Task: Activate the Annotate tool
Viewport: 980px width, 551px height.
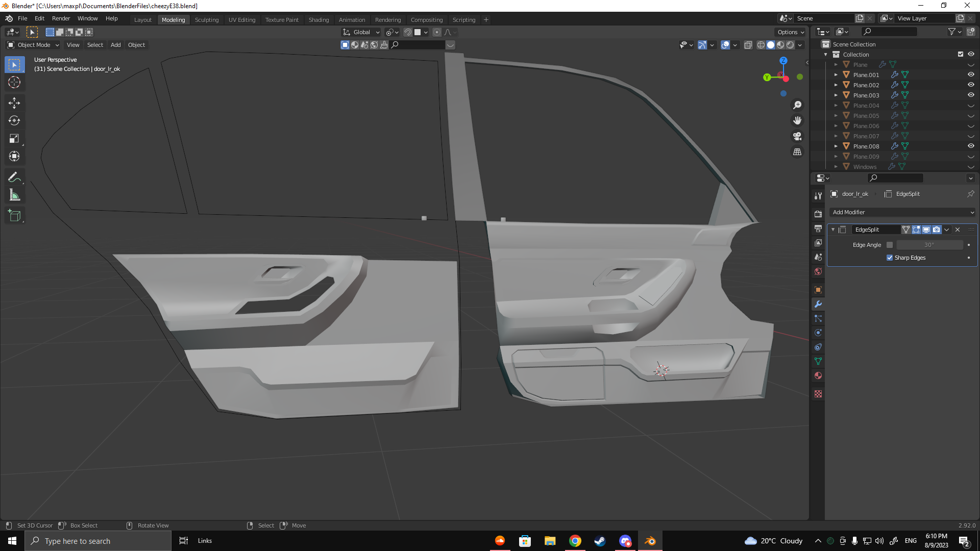Action: pyautogui.click(x=14, y=177)
